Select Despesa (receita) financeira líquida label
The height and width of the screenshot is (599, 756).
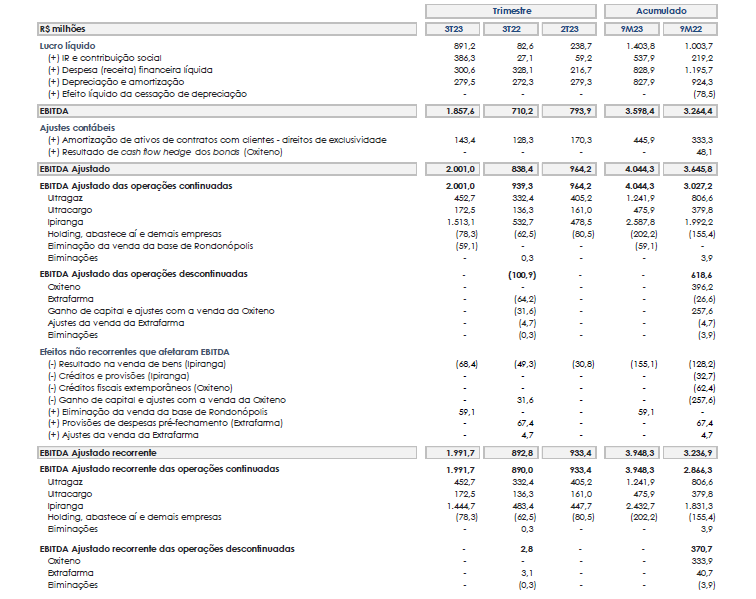click(130, 70)
